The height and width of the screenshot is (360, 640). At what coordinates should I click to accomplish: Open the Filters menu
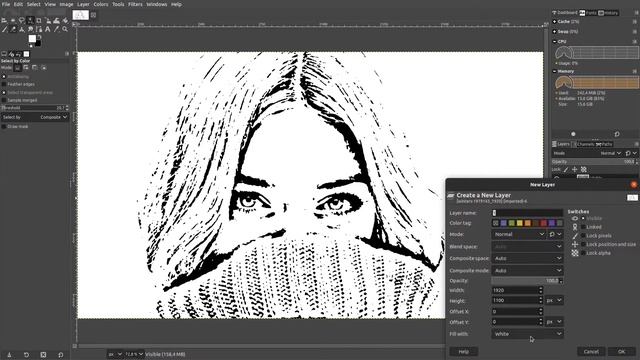pos(135,4)
